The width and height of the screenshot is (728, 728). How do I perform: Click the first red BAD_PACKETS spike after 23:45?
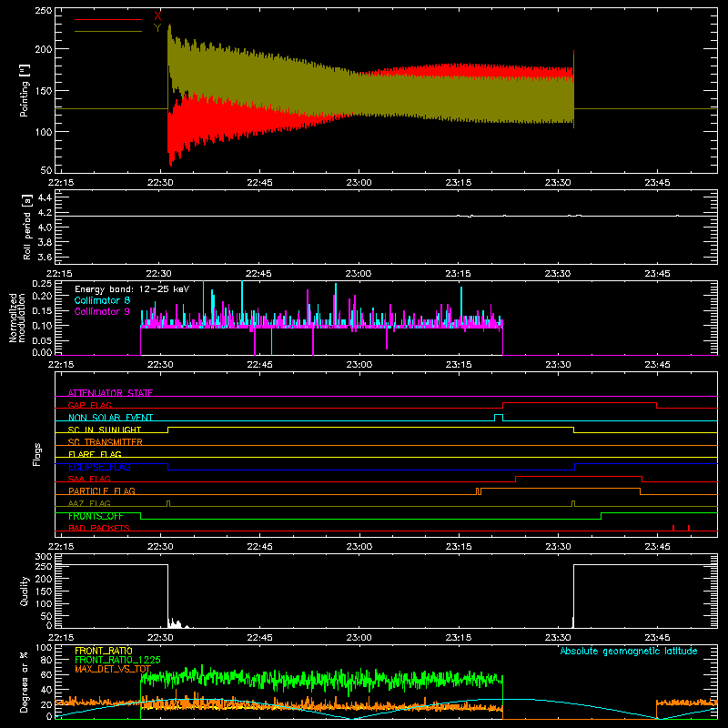673,528
